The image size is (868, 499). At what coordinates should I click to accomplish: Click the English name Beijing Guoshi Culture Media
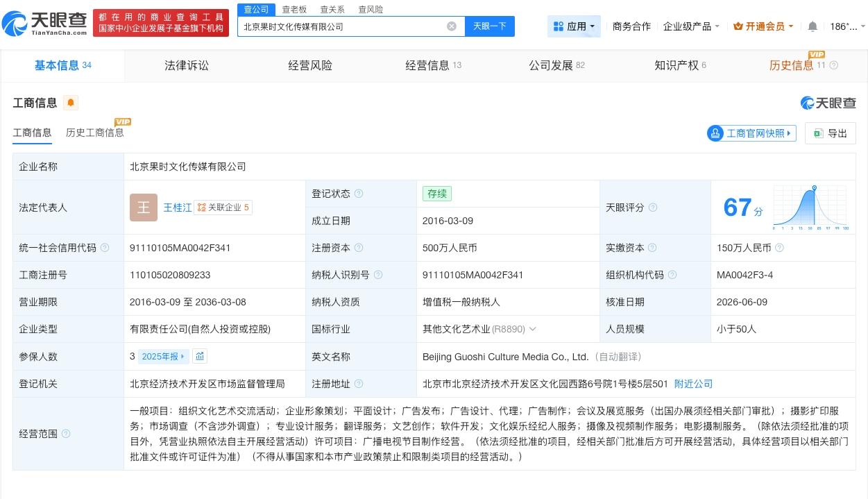click(505, 357)
